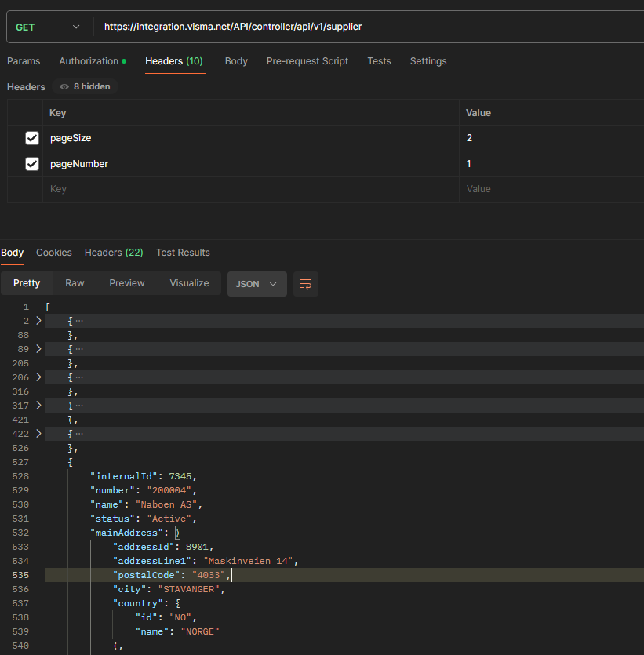Switch to Visualize view

[x=189, y=283]
